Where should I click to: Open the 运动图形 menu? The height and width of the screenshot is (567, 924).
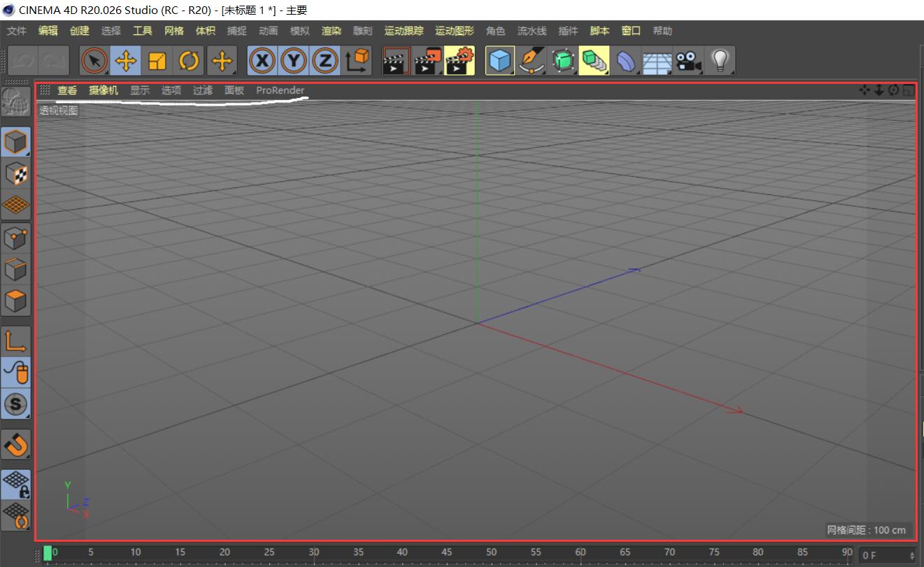(455, 31)
